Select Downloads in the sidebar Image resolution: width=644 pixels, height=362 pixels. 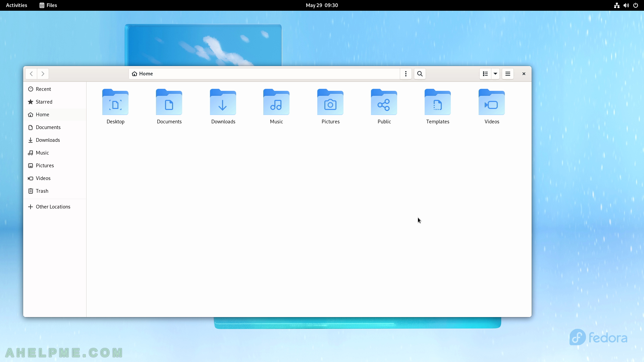pyautogui.click(x=55, y=140)
